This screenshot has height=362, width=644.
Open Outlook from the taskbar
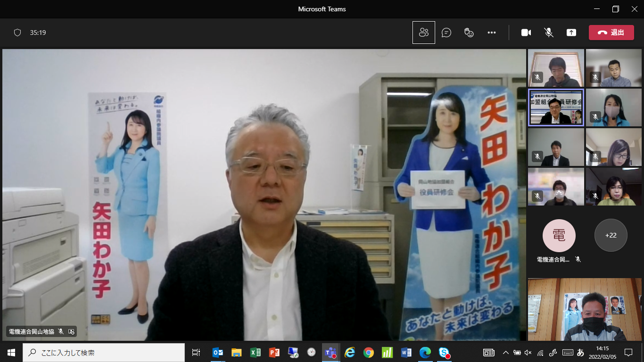coord(218,352)
